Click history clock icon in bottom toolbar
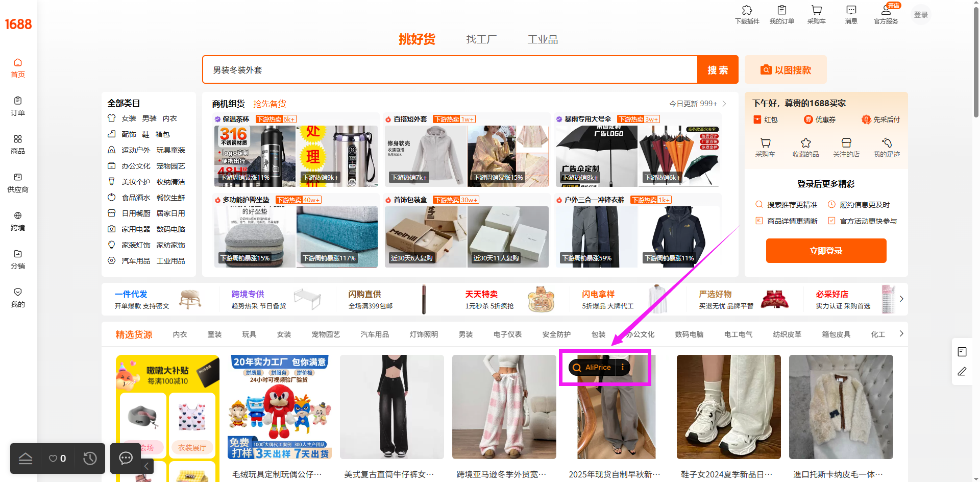Image resolution: width=980 pixels, height=482 pixels. [90, 459]
